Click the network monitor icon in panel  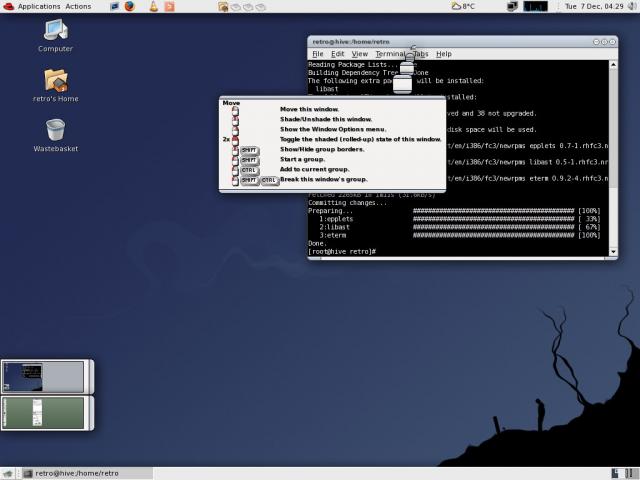coord(512,6)
